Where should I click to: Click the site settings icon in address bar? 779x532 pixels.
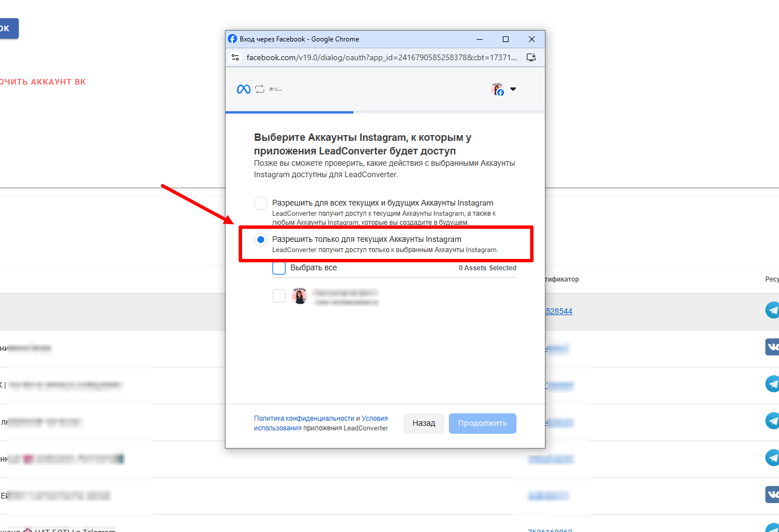[x=235, y=57]
